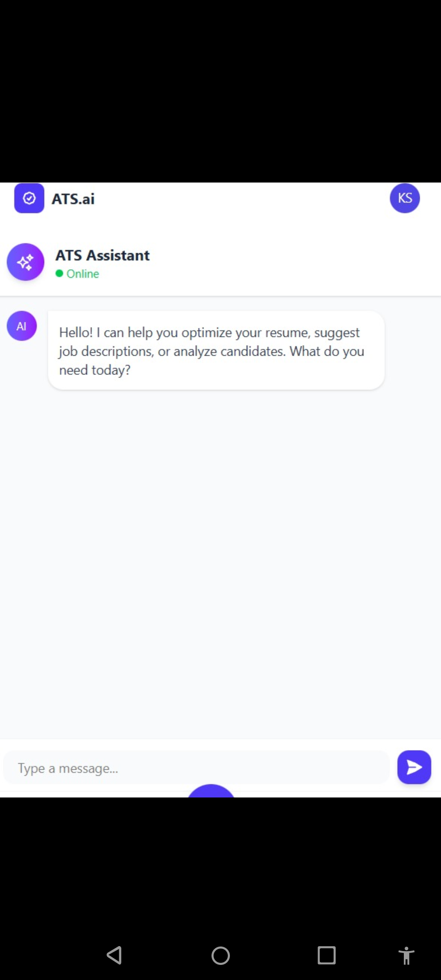The image size is (441, 980).
Task: Click the ATS.ai brand name text
Action: (73, 199)
